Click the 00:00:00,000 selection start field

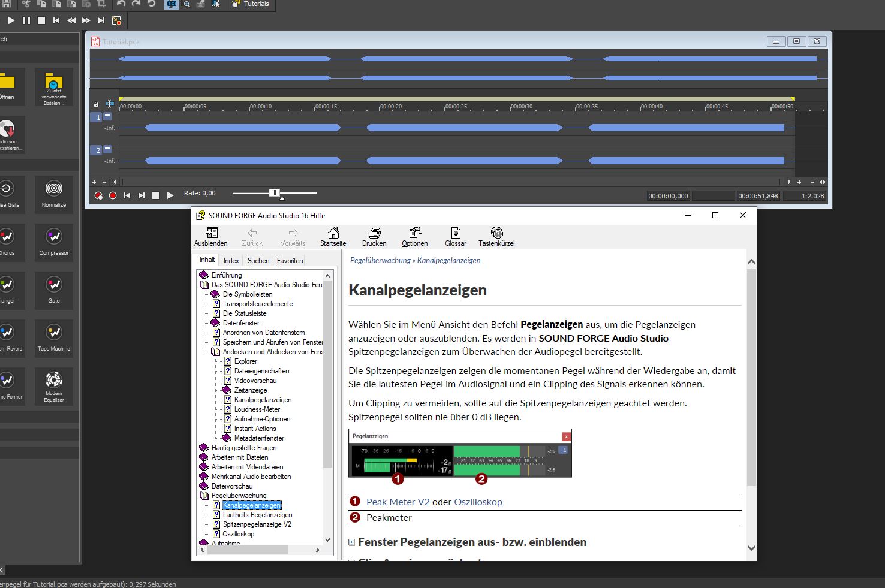[669, 196]
